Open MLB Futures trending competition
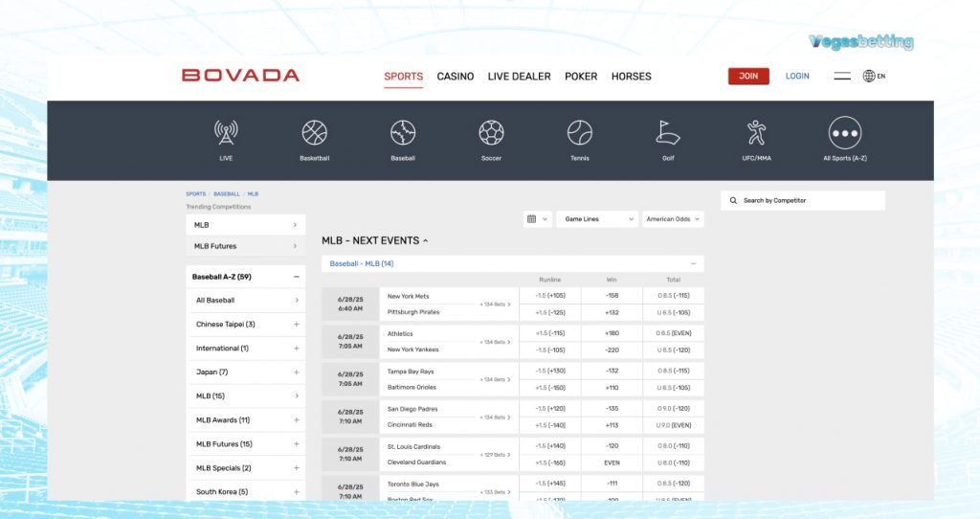980x519 pixels. pyautogui.click(x=246, y=246)
